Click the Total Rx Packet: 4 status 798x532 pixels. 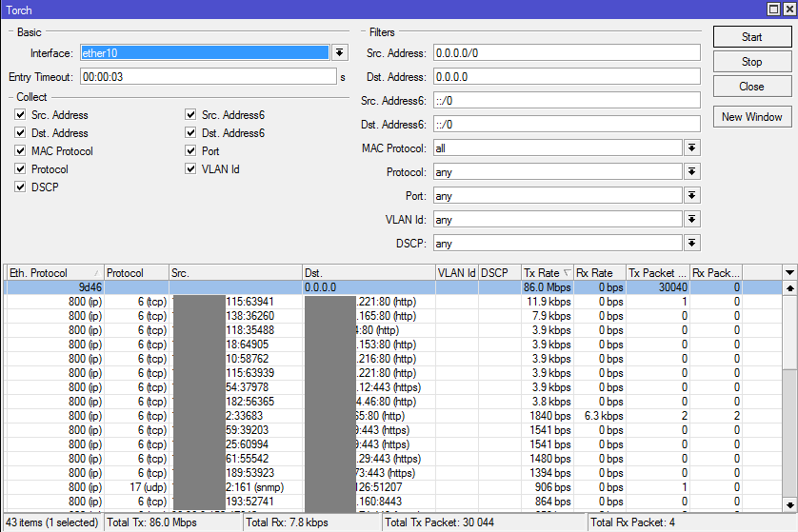(691, 522)
